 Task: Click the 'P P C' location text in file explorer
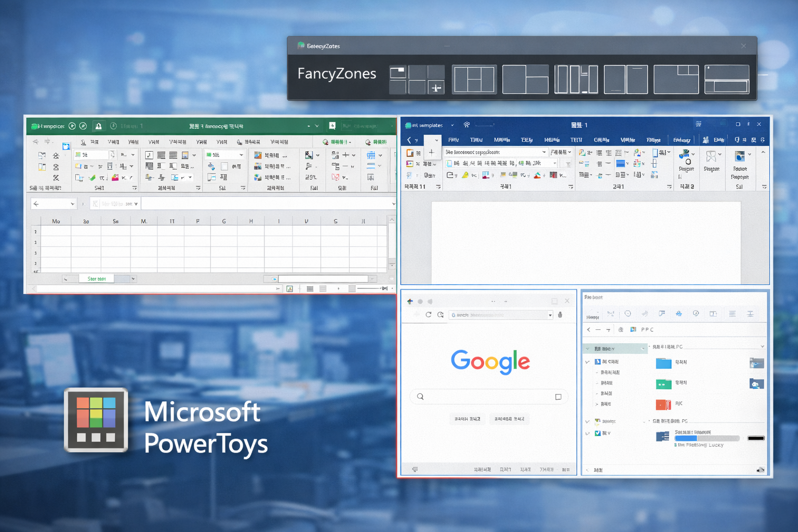pos(647,329)
